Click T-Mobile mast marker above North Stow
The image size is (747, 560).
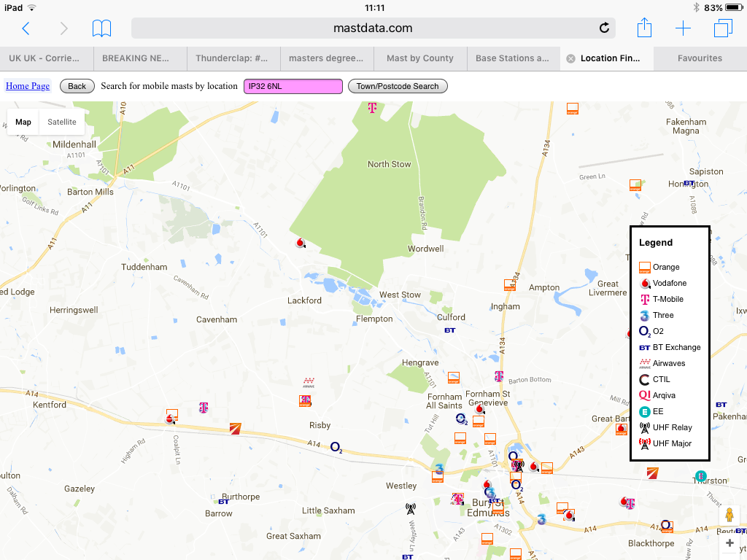pyautogui.click(x=372, y=108)
